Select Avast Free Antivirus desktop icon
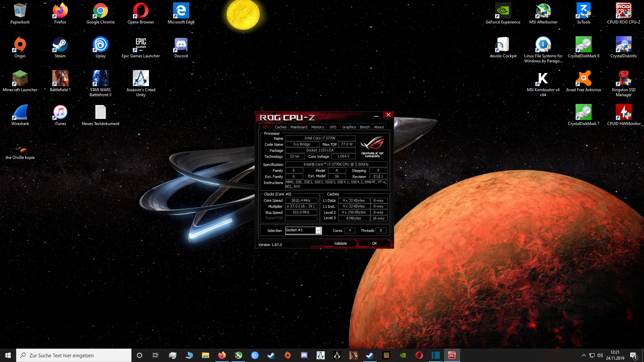Viewport: 644px width, 362px height. coord(583,81)
